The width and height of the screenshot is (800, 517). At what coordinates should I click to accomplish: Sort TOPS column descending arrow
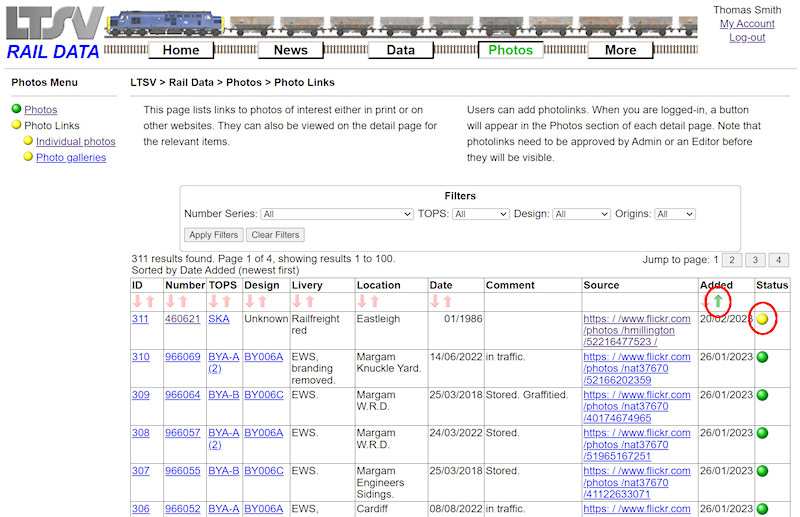214,301
